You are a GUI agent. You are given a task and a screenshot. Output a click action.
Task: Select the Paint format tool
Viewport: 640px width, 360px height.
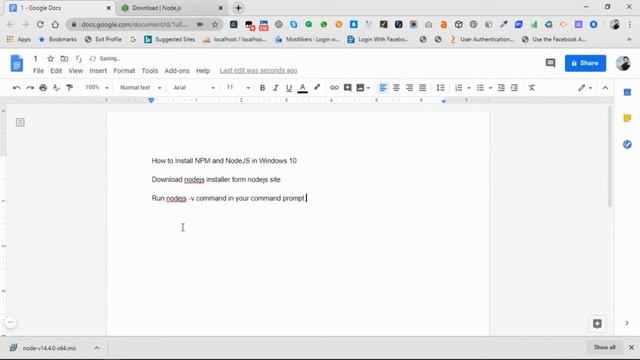[x=69, y=88]
